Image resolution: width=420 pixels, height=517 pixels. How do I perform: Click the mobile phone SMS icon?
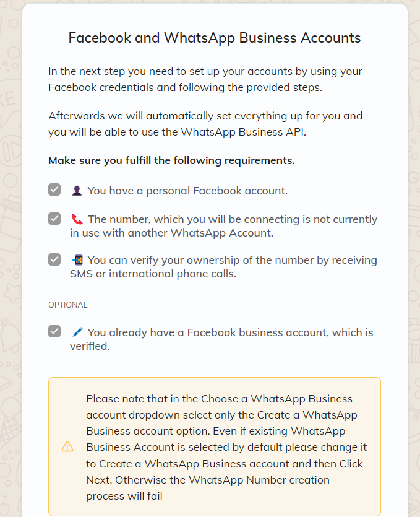point(77,260)
